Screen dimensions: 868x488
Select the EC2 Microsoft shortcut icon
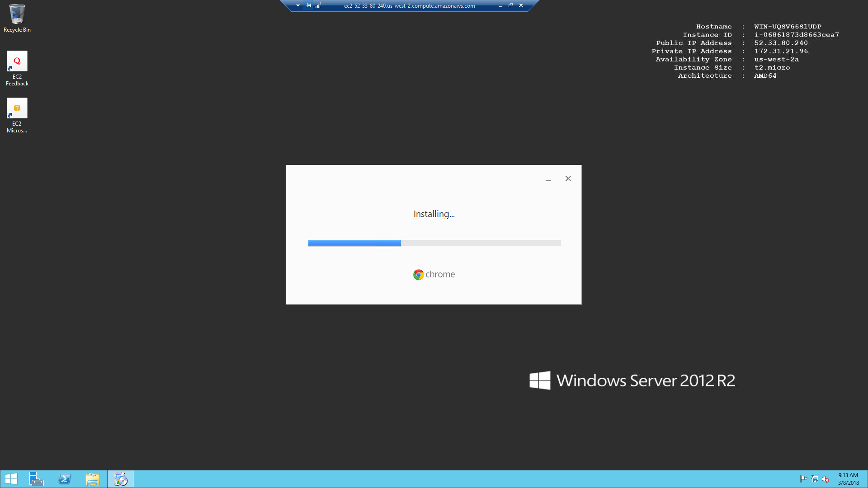pos(17,115)
